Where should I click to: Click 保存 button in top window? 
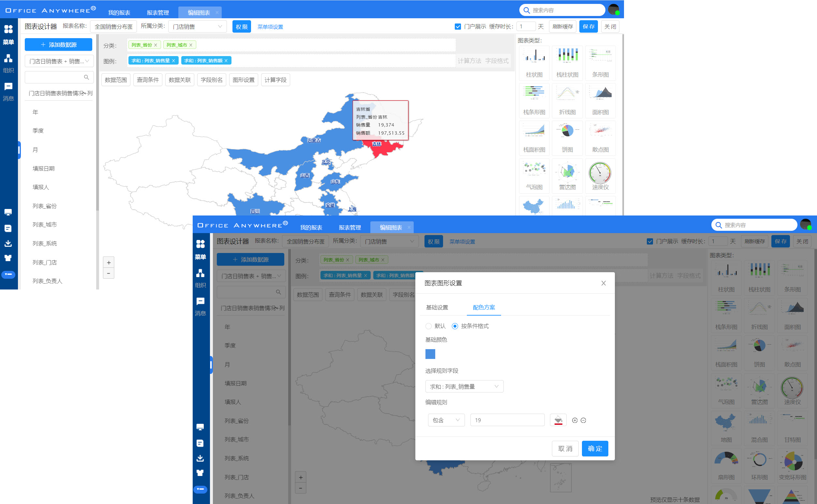point(588,27)
